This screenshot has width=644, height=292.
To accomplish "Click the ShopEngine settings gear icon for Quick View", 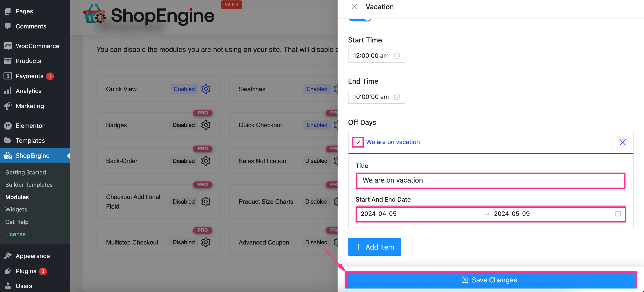I will (x=205, y=89).
